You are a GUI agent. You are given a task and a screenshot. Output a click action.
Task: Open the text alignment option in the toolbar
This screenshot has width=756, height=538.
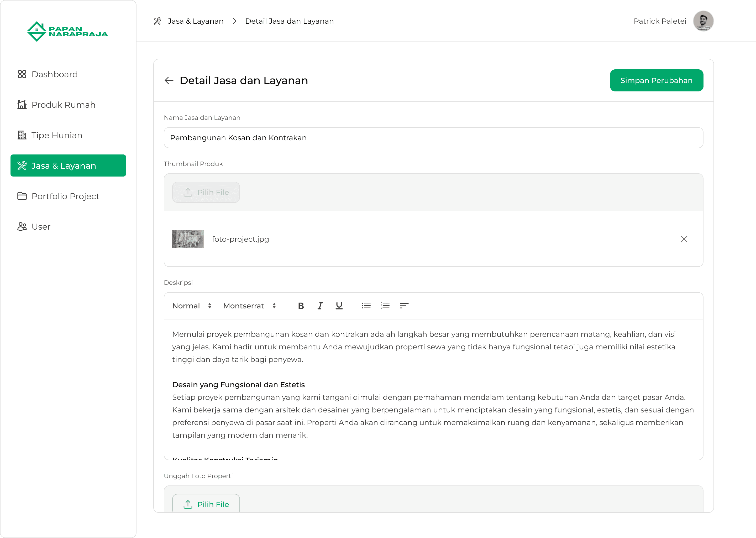coord(404,306)
